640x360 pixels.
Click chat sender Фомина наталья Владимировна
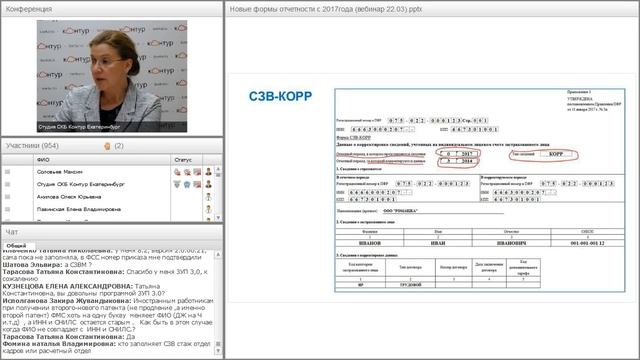[x=60, y=344]
